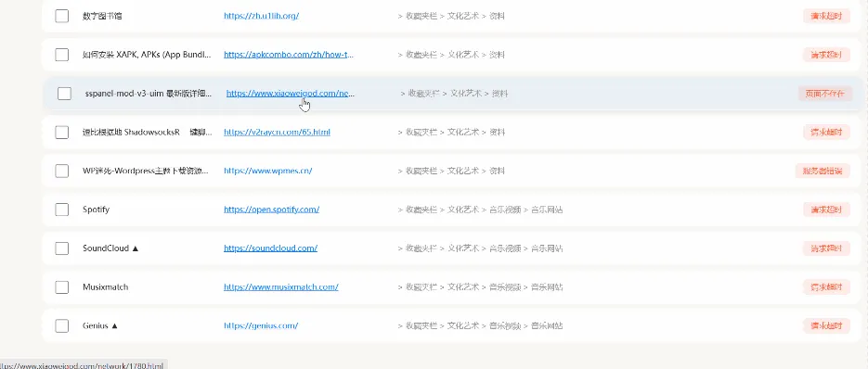The width and height of the screenshot is (868, 369).
Task: Click the 请求超时 badge in the Spotify row
Action: (826, 210)
